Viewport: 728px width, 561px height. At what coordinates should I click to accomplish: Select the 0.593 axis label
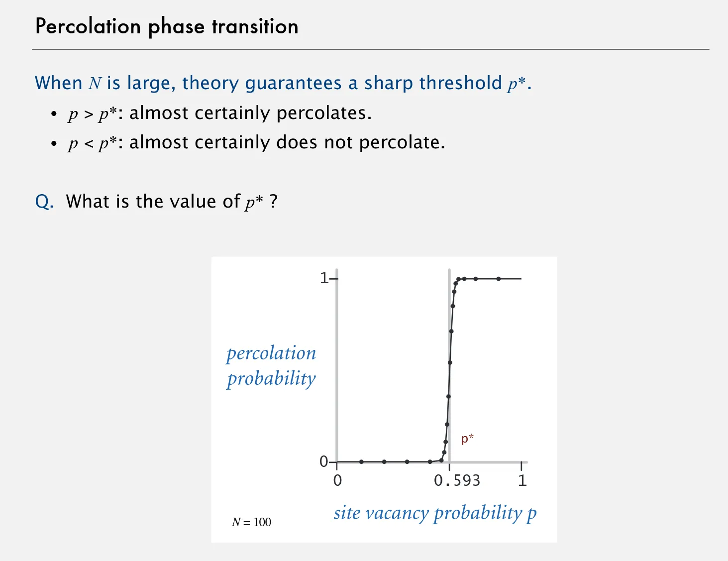tap(457, 480)
